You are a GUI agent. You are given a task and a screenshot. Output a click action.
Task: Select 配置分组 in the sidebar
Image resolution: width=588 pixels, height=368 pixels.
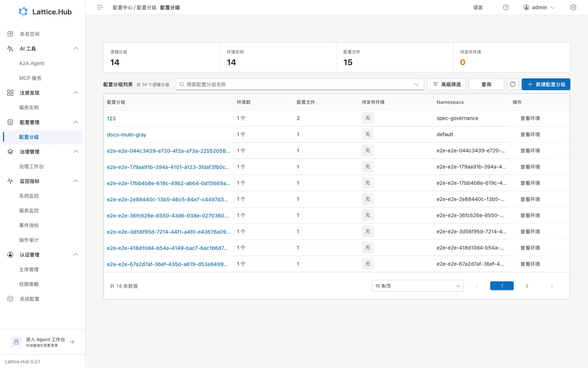43,137
